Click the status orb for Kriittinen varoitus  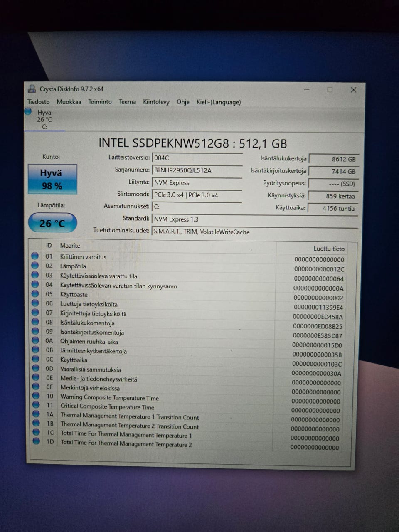(x=35, y=256)
